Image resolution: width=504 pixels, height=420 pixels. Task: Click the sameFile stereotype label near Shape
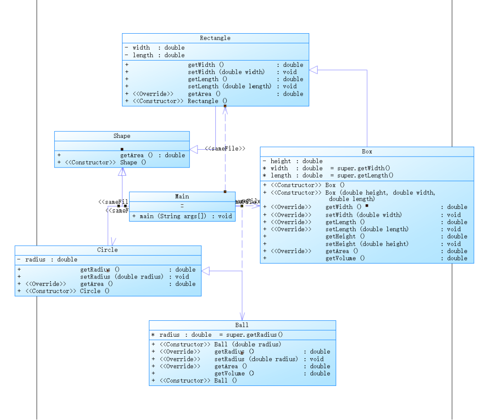tap(225, 148)
